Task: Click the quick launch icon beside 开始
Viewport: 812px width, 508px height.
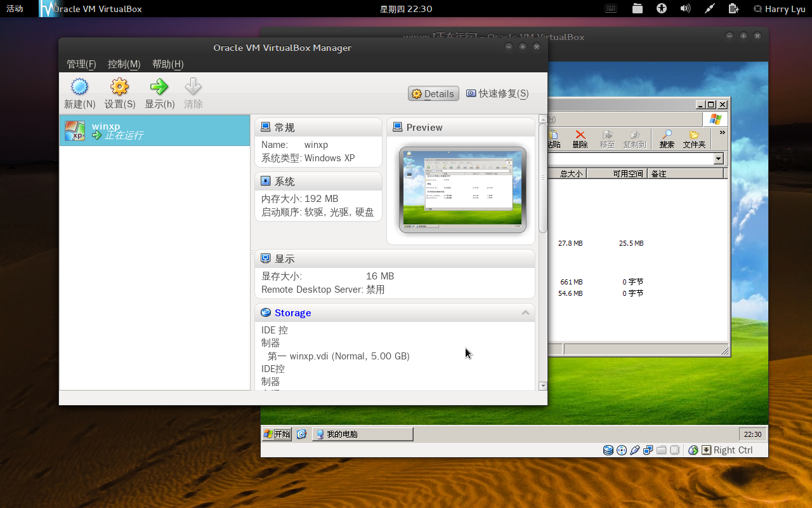Action: click(301, 434)
